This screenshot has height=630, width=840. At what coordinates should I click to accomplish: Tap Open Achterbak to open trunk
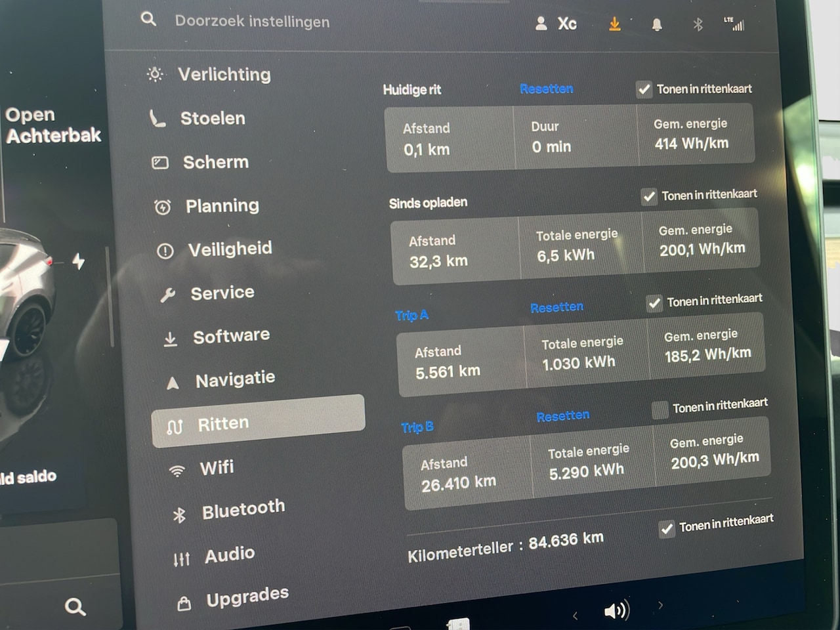coord(52,125)
